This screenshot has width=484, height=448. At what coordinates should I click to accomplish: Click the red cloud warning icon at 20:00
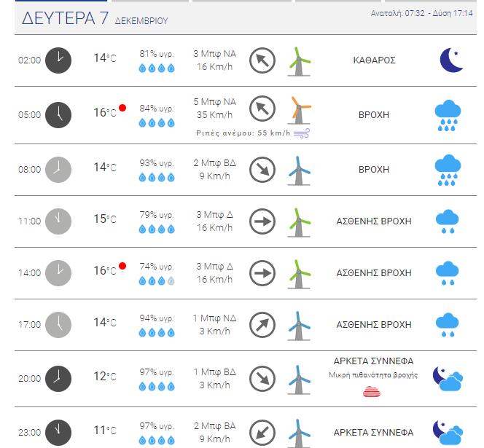coord(372,391)
